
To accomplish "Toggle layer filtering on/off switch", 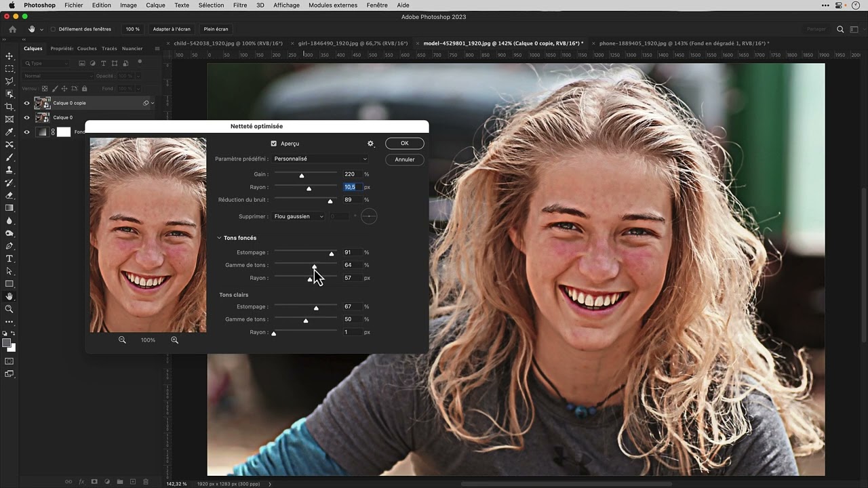I will pyautogui.click(x=140, y=62).
